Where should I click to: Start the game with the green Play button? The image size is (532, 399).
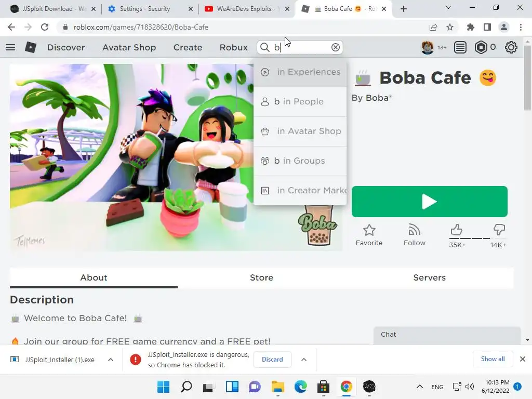click(x=430, y=202)
